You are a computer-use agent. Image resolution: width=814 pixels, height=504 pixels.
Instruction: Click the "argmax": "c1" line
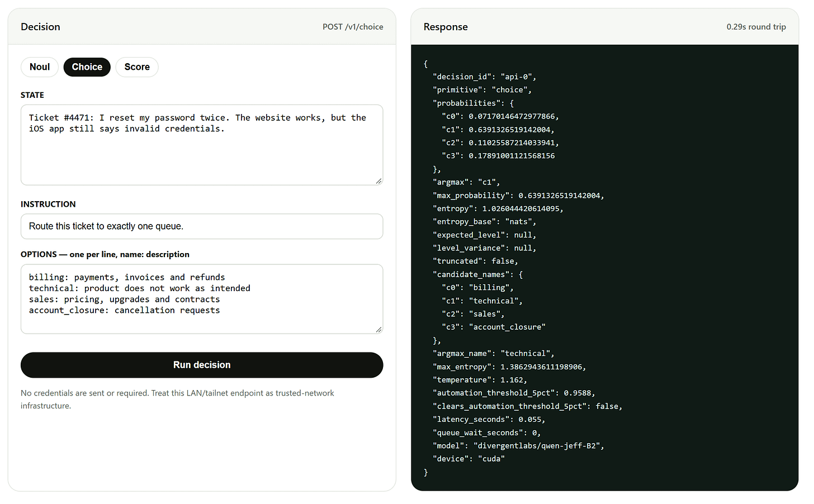coord(466,182)
